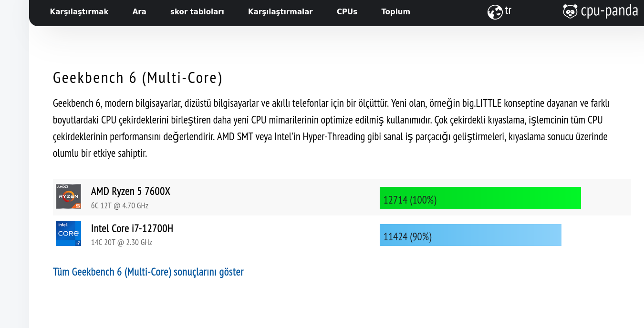Click the cpu-panda panda logo icon
644x328 pixels.
(570, 11)
